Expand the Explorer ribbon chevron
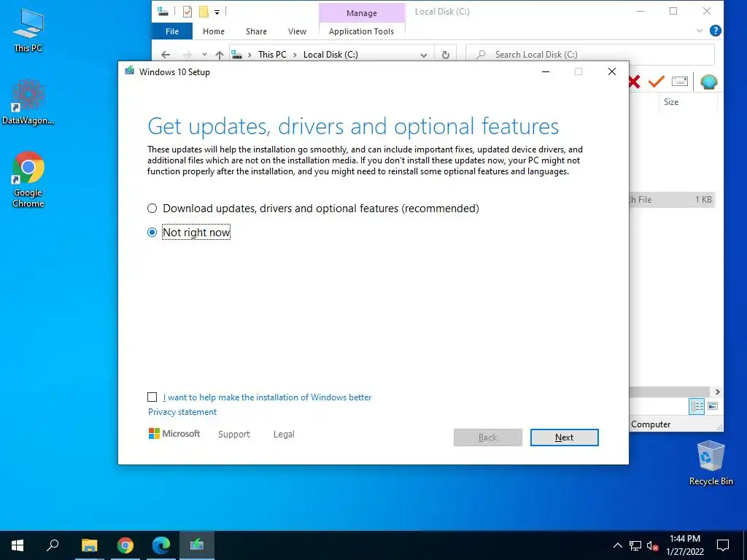 700,31
